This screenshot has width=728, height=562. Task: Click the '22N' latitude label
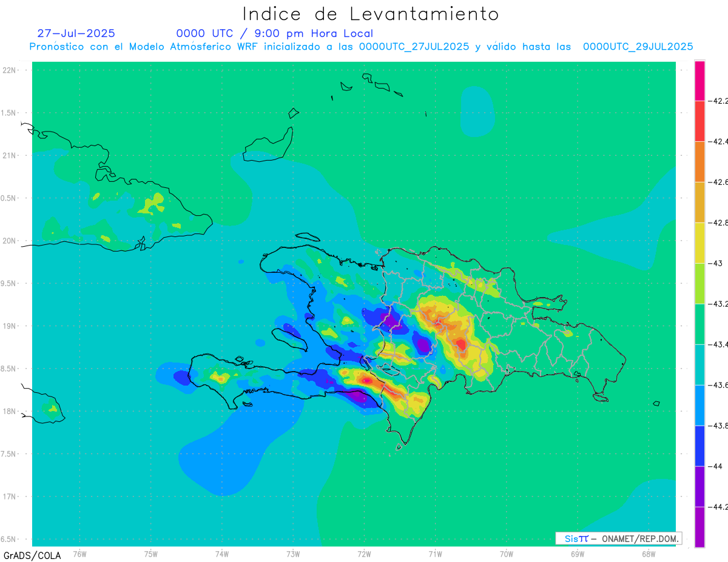(x=9, y=70)
